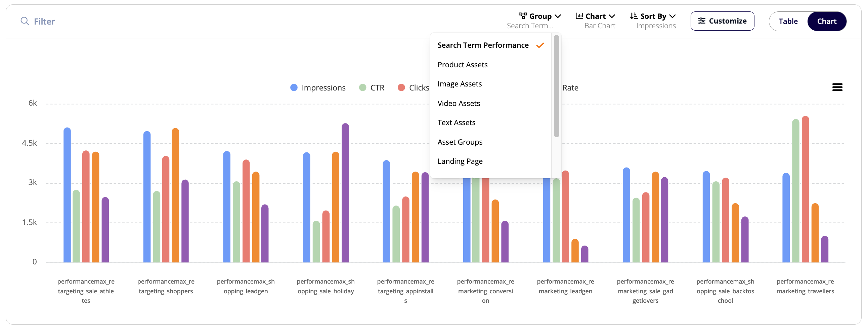Click the Filter search magnifier icon
This screenshot has width=868, height=329.
25,21
